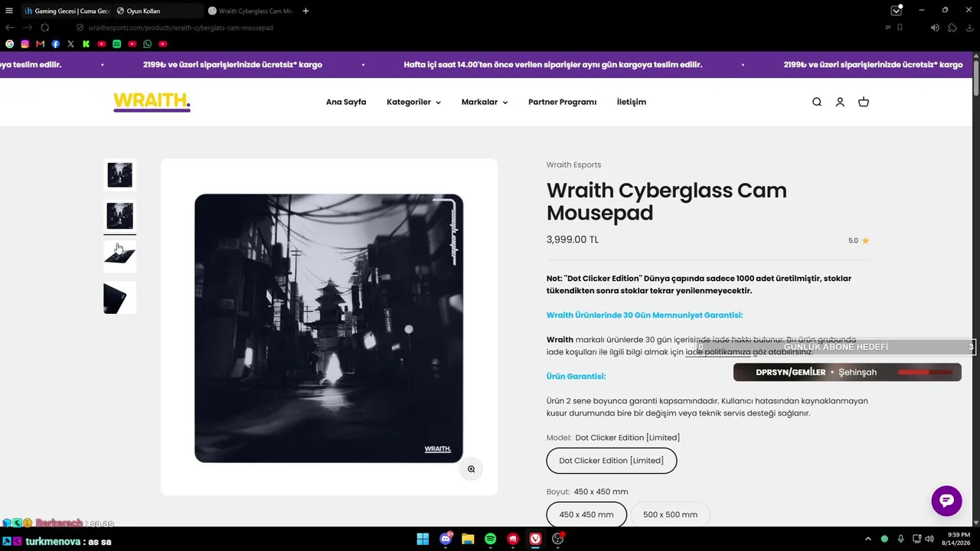The width and height of the screenshot is (980, 551).
Task: Open the Wraith Esports vendor link
Action: tap(573, 165)
